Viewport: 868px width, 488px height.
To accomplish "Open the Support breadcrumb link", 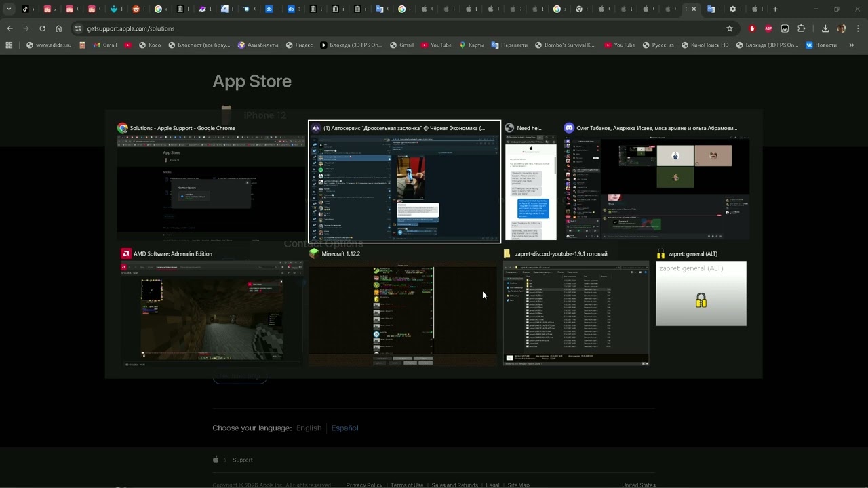I will [x=243, y=460].
